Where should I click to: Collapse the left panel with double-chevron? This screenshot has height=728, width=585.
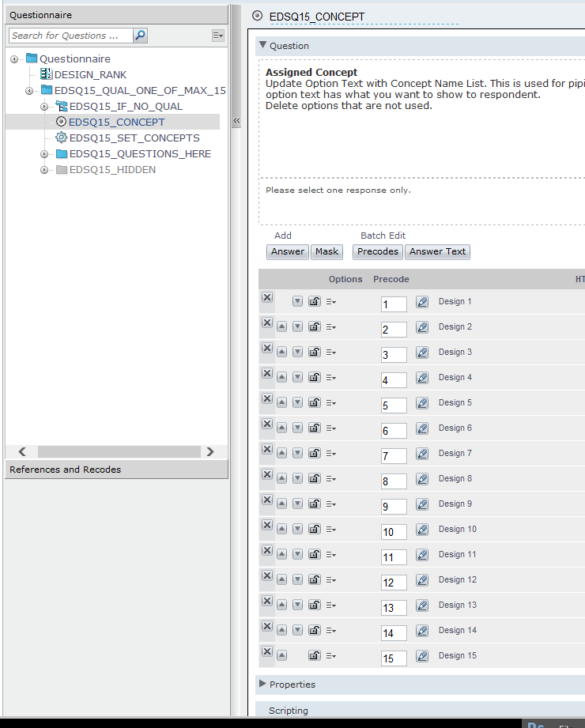pos(236,121)
